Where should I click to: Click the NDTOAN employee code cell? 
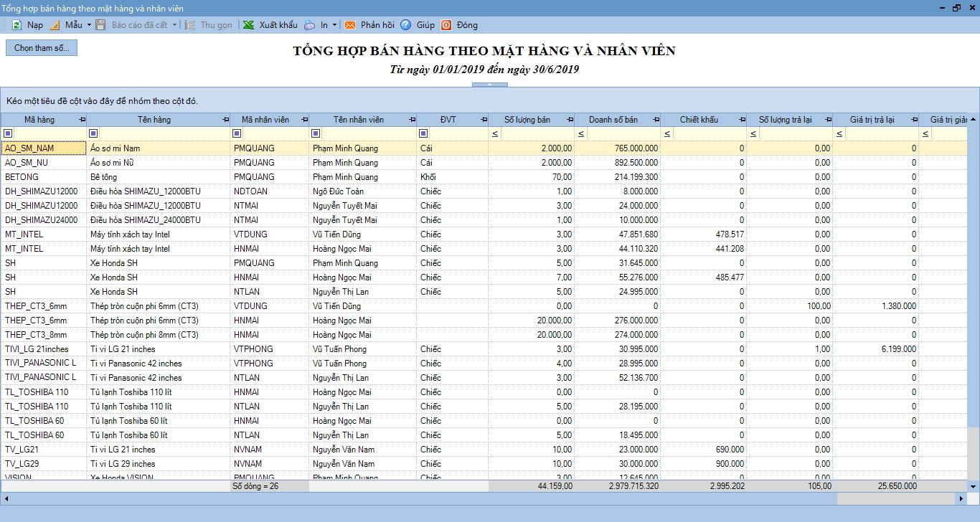coord(270,191)
